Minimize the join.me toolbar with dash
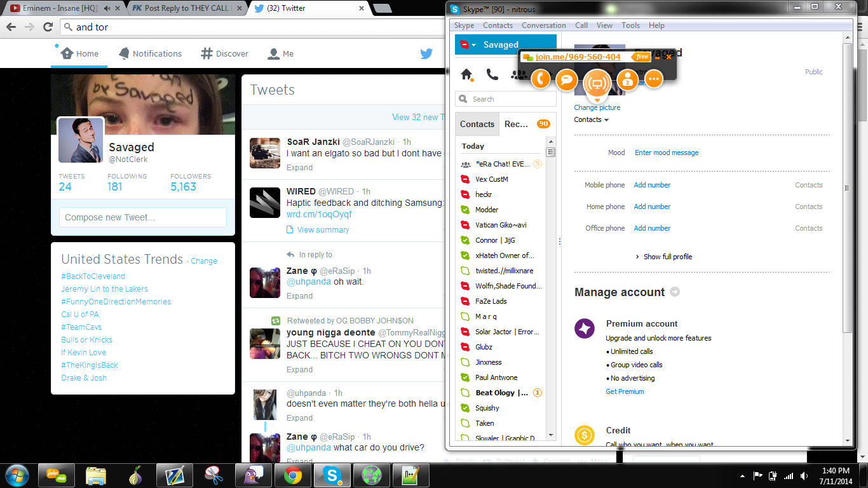The image size is (868, 488). (658, 57)
